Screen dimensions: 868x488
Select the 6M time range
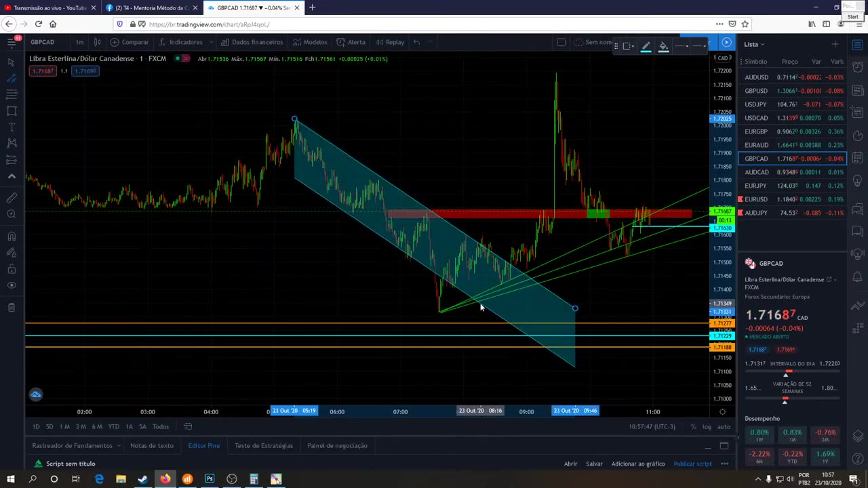click(97, 426)
